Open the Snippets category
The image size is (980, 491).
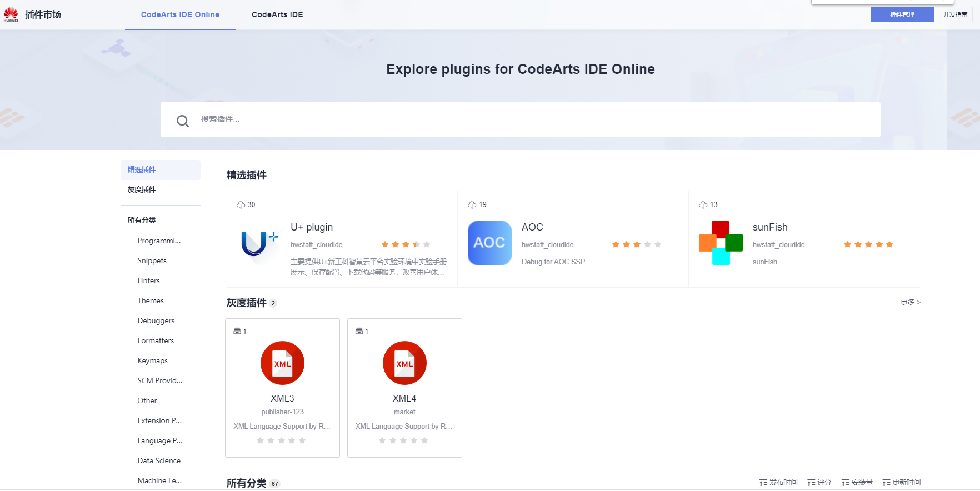(152, 260)
